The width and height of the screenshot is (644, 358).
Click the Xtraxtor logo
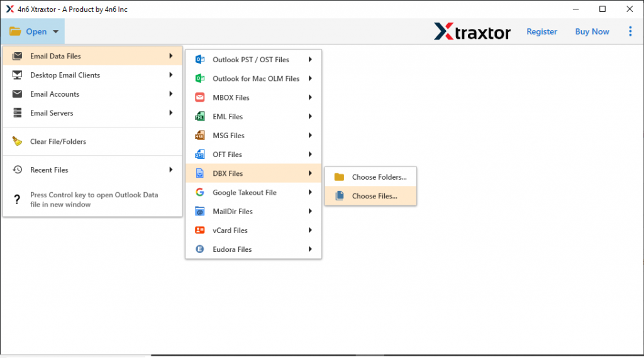[472, 31]
